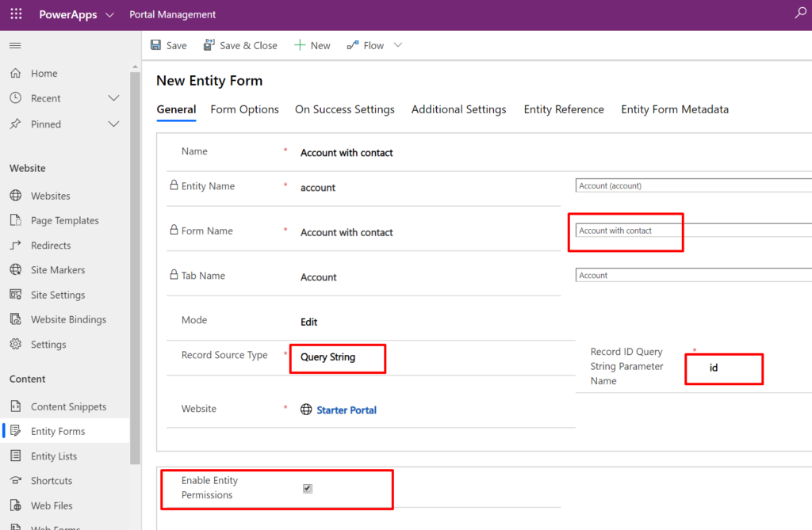Open the Mode field showing Edit
The width and height of the screenshot is (812, 530).
pos(308,322)
